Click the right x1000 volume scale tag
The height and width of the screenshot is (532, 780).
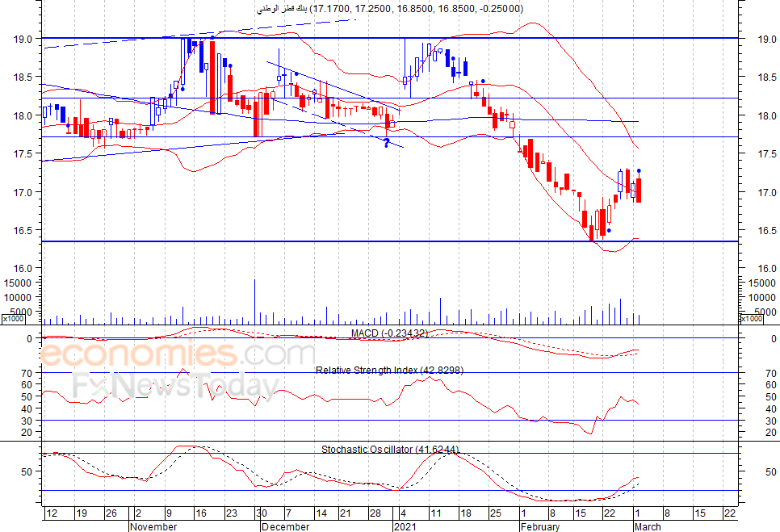(x=752, y=319)
